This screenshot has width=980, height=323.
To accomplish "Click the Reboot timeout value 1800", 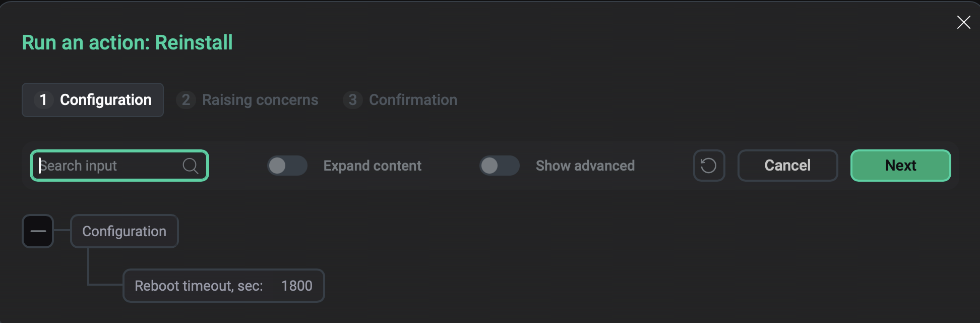I will (x=297, y=286).
